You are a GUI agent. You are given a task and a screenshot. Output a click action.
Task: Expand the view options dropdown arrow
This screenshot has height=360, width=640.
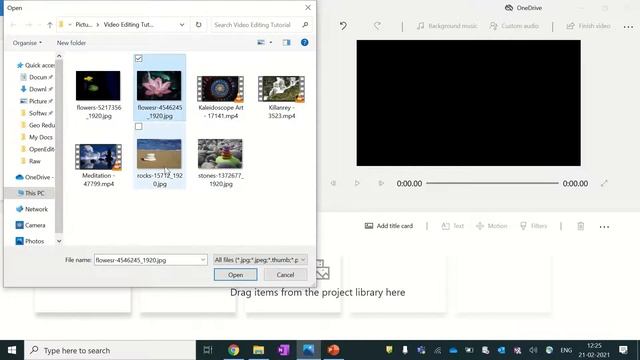pyautogui.click(x=271, y=42)
